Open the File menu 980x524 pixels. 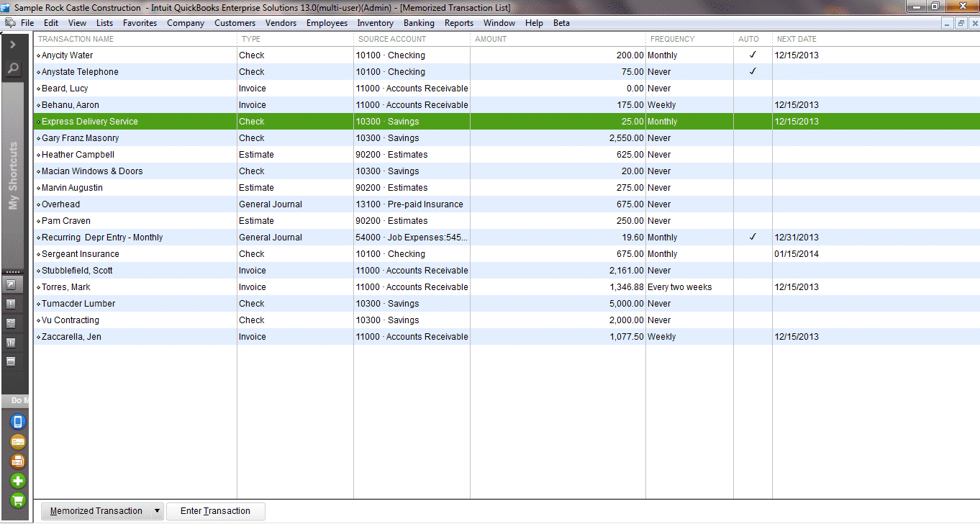[27, 23]
